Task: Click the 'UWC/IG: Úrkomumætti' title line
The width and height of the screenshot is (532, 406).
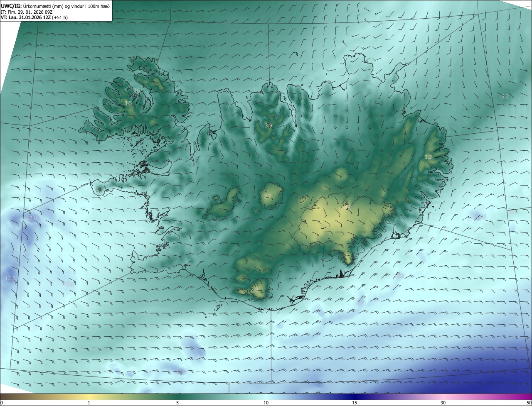Action: pyautogui.click(x=55, y=5)
